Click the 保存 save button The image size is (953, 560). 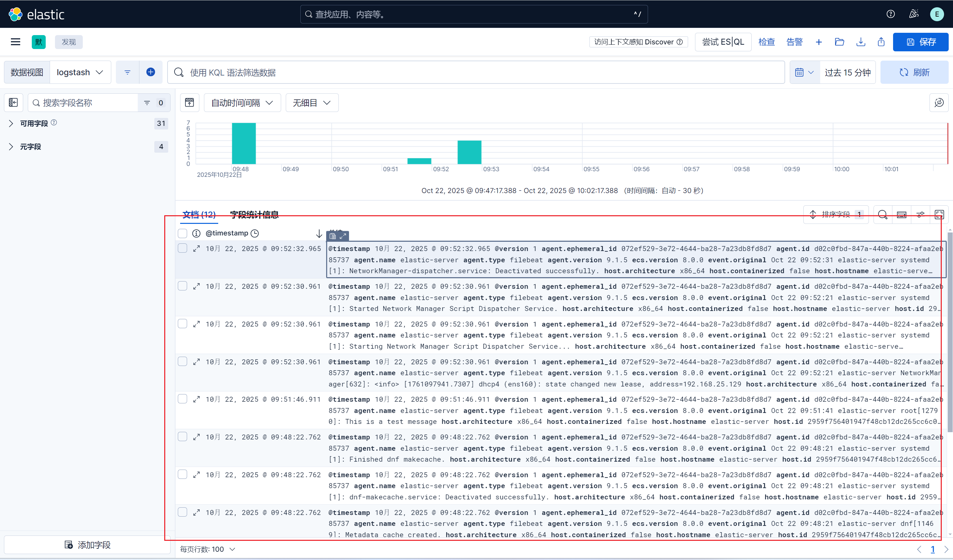pos(921,42)
